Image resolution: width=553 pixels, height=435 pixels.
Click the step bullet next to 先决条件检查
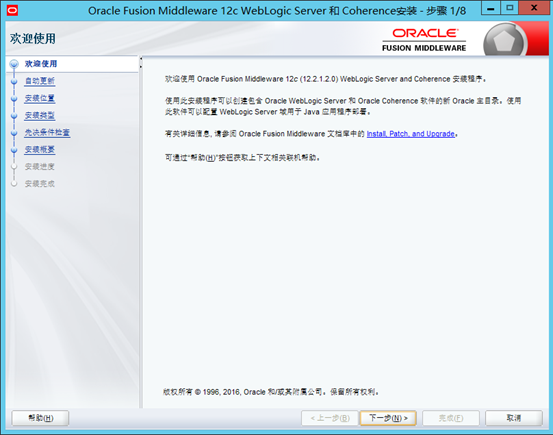pyautogui.click(x=14, y=133)
